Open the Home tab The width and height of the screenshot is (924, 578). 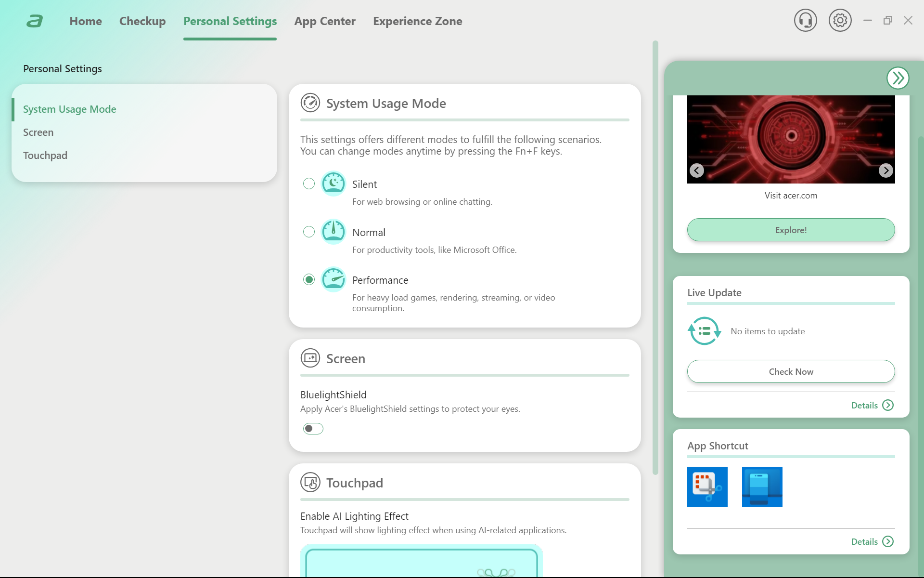tap(86, 21)
